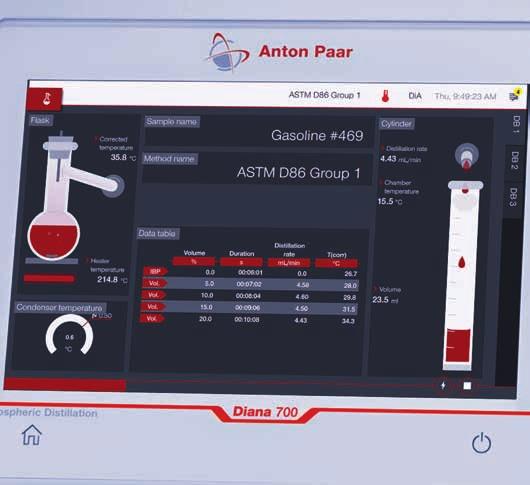Select the 'Vol.' tag of the 5.0 row

click(x=154, y=283)
